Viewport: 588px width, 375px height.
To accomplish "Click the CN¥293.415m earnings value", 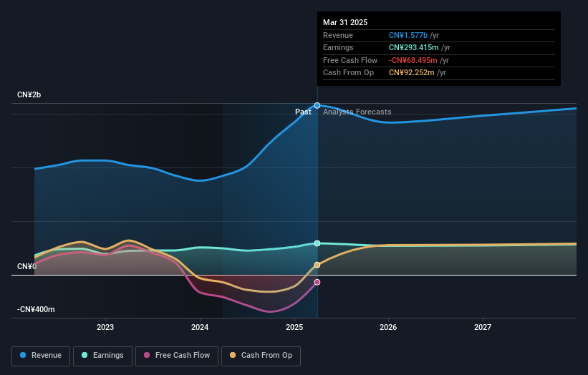I will [x=414, y=47].
